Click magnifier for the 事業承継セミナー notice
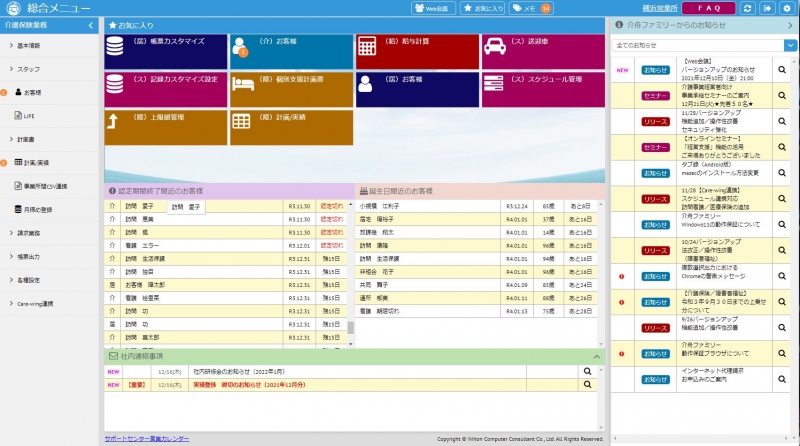The image size is (800, 446). click(x=782, y=95)
